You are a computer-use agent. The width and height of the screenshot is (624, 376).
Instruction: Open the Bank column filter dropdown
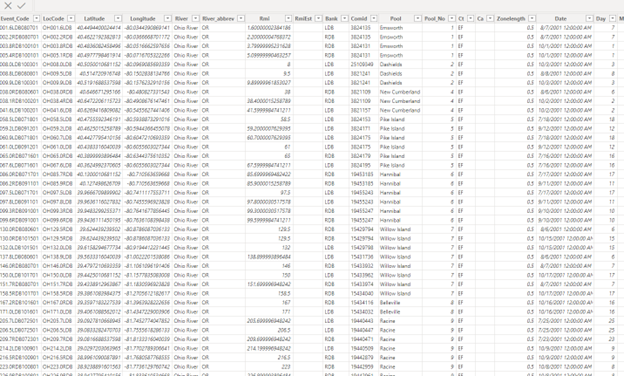(x=345, y=18)
